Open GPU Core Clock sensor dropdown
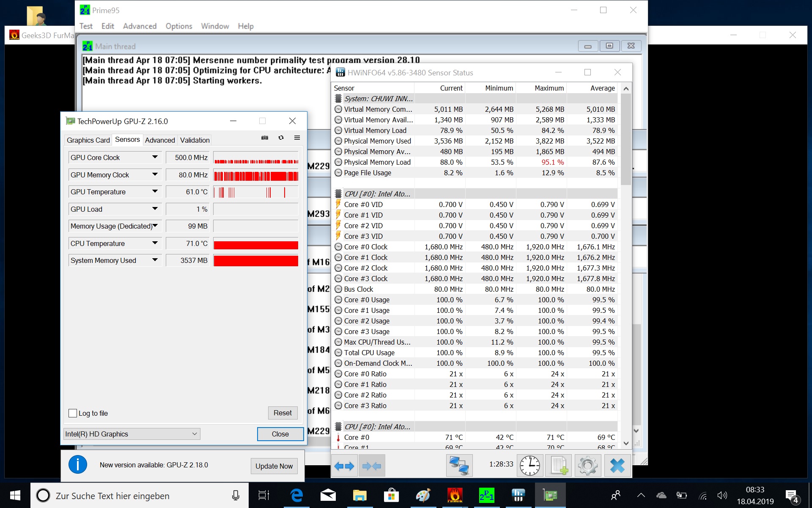812x508 pixels. click(155, 157)
